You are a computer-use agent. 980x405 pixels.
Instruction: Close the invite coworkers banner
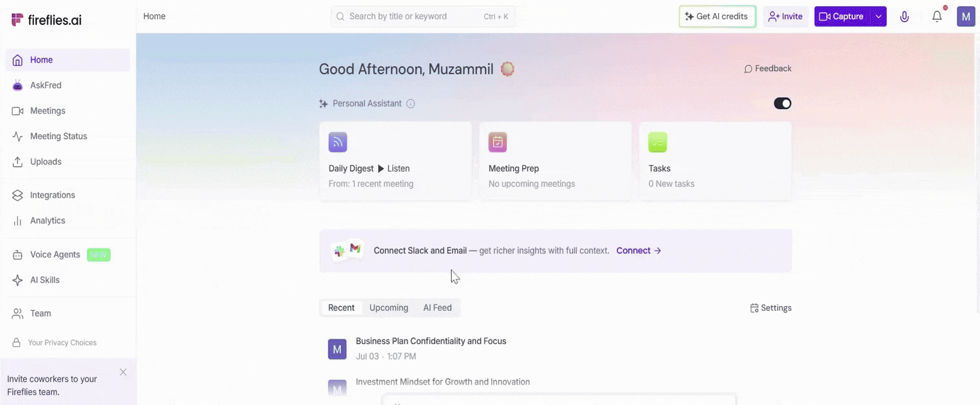123,372
